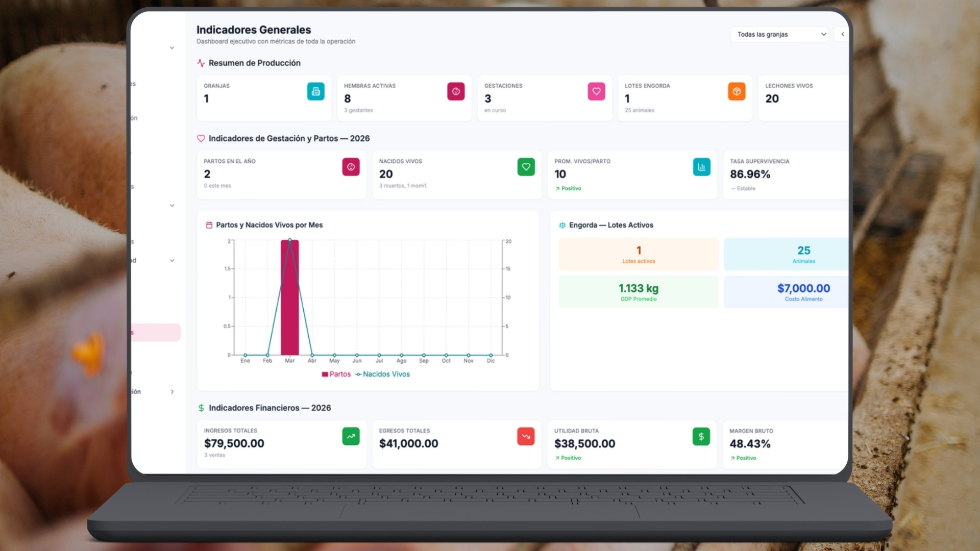
Task: Collapse the topmost sidebar section chevron
Action: [x=172, y=47]
